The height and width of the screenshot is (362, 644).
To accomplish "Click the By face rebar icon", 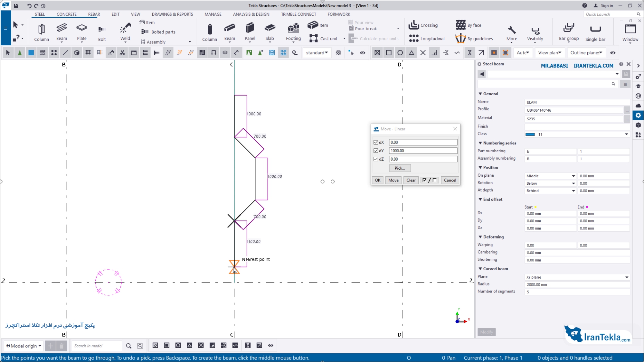I will 461,25.
